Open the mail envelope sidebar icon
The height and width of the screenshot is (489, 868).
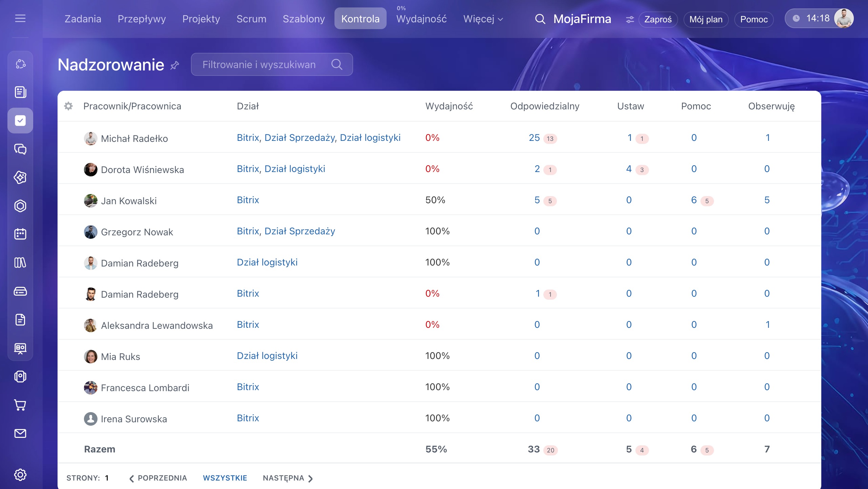click(20, 433)
